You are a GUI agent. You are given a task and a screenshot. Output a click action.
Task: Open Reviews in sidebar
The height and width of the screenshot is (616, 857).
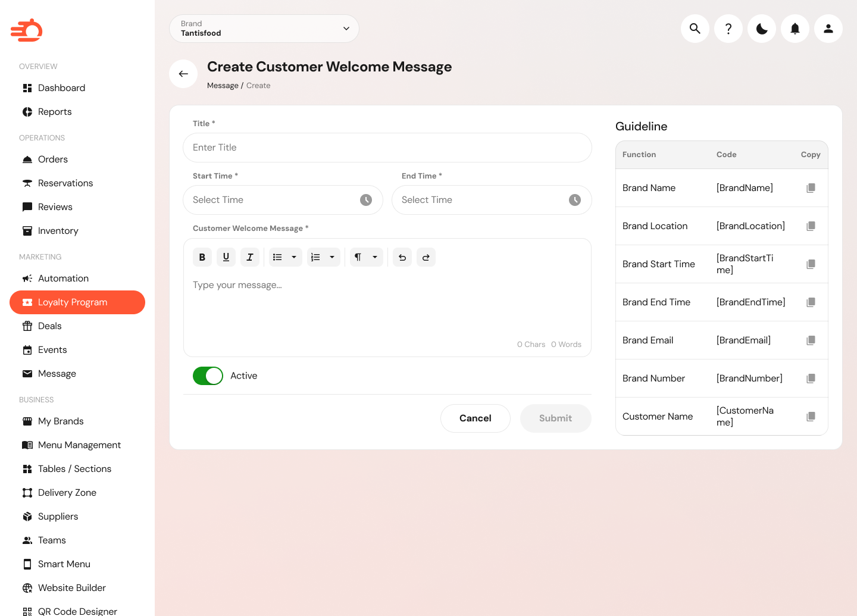click(77, 207)
